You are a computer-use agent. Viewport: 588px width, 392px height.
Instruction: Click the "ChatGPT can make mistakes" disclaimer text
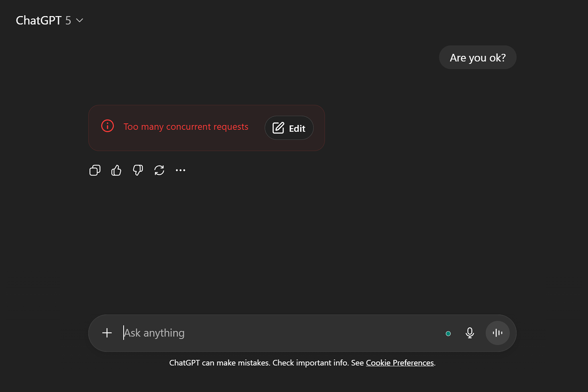tap(219, 363)
